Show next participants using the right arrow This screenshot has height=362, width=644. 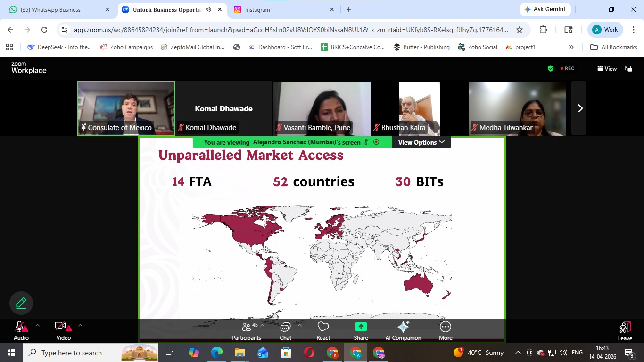(x=579, y=108)
